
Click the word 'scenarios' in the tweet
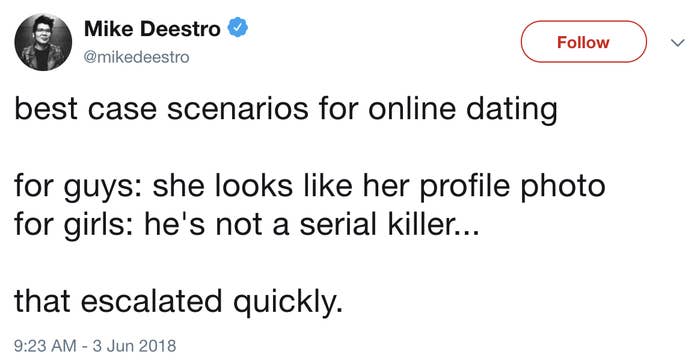(238, 110)
